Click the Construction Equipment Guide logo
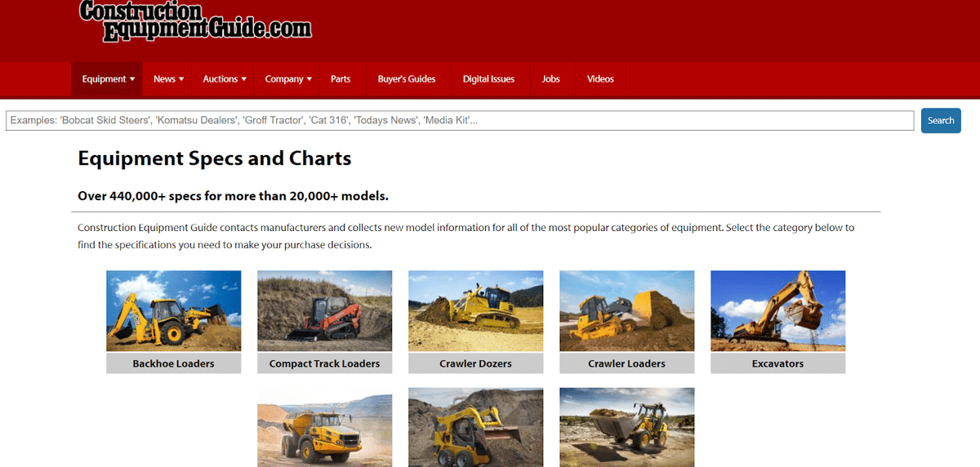The height and width of the screenshot is (467, 980). [x=195, y=21]
